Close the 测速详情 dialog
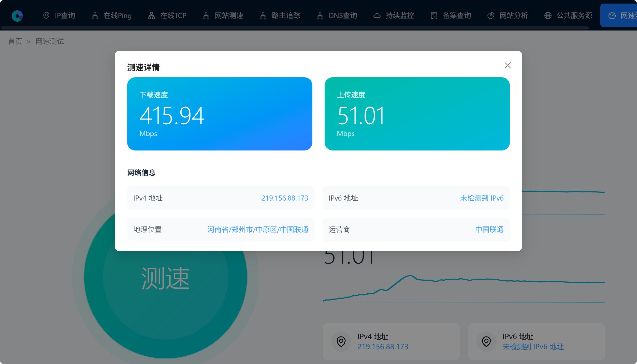The image size is (637, 364). click(x=508, y=66)
